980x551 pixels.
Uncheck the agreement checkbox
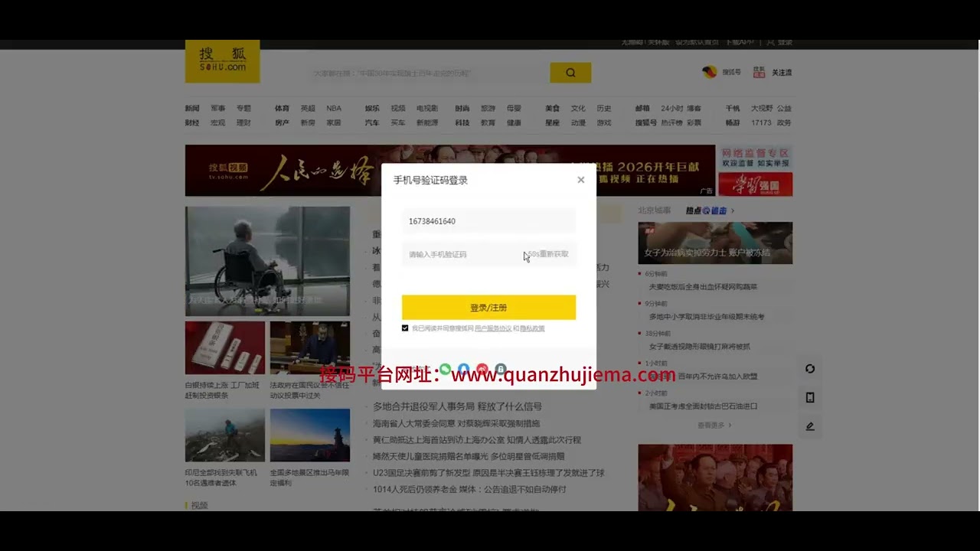405,328
